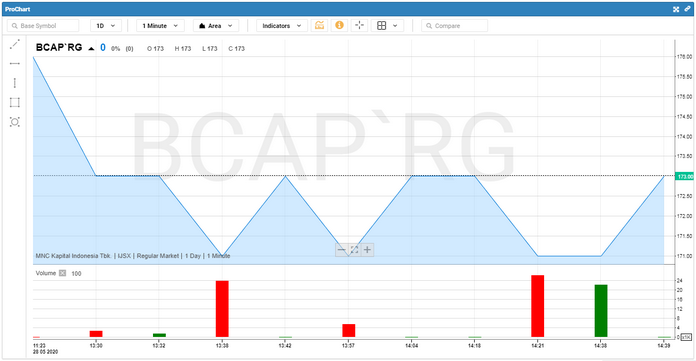Image resolution: width=696 pixels, height=361 pixels.
Task: Click the red volume bar at 14:21
Action: point(538,306)
